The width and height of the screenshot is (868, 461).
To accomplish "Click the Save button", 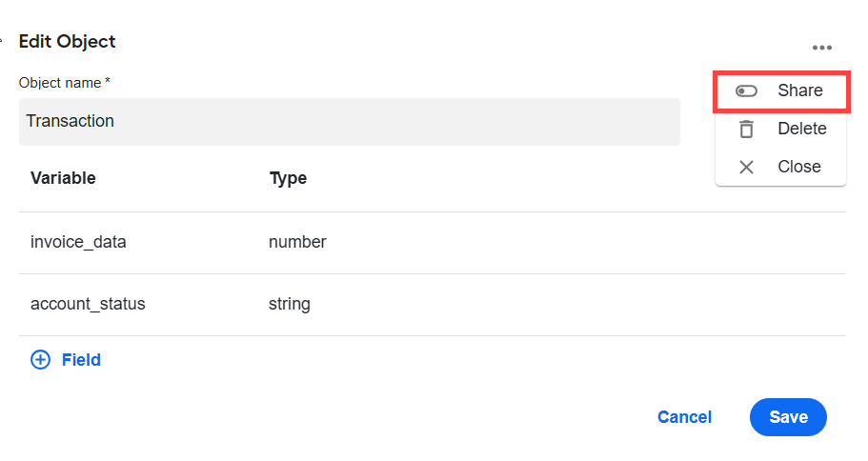I will pyautogui.click(x=788, y=417).
